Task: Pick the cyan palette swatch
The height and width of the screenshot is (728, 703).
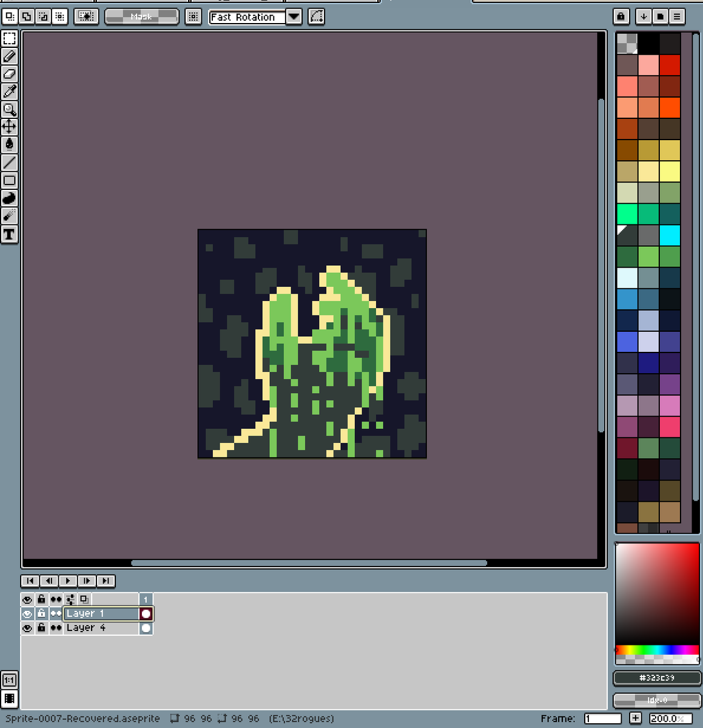Action: click(670, 235)
